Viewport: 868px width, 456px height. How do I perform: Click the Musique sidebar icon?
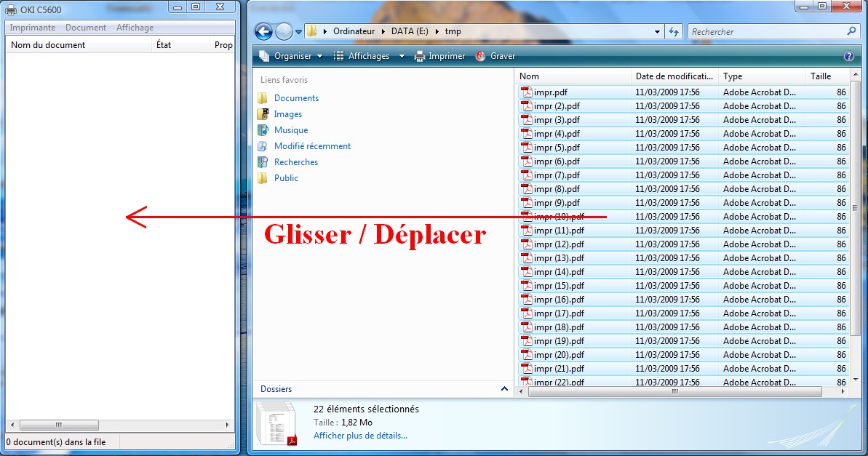coord(263,129)
